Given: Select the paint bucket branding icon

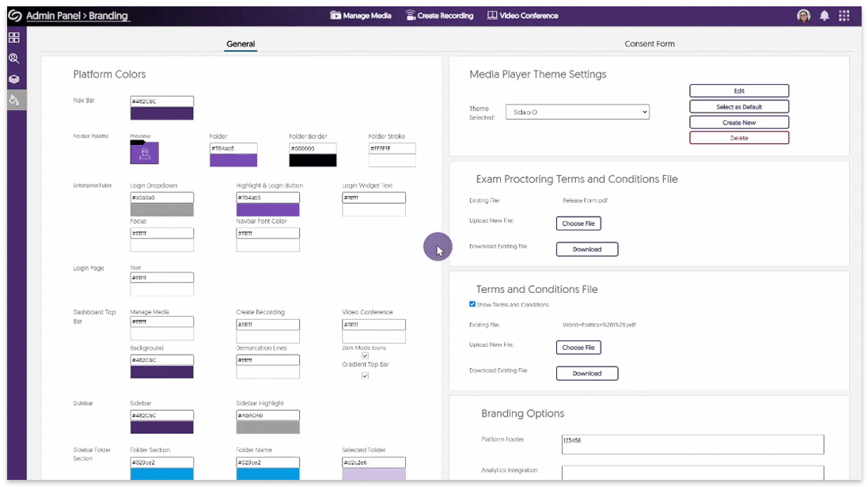Looking at the screenshot, I should coord(14,100).
